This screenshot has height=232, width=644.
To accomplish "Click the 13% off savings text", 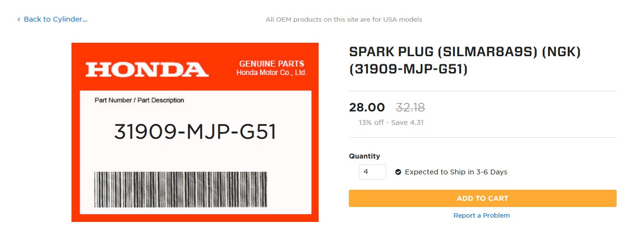I will [391, 122].
